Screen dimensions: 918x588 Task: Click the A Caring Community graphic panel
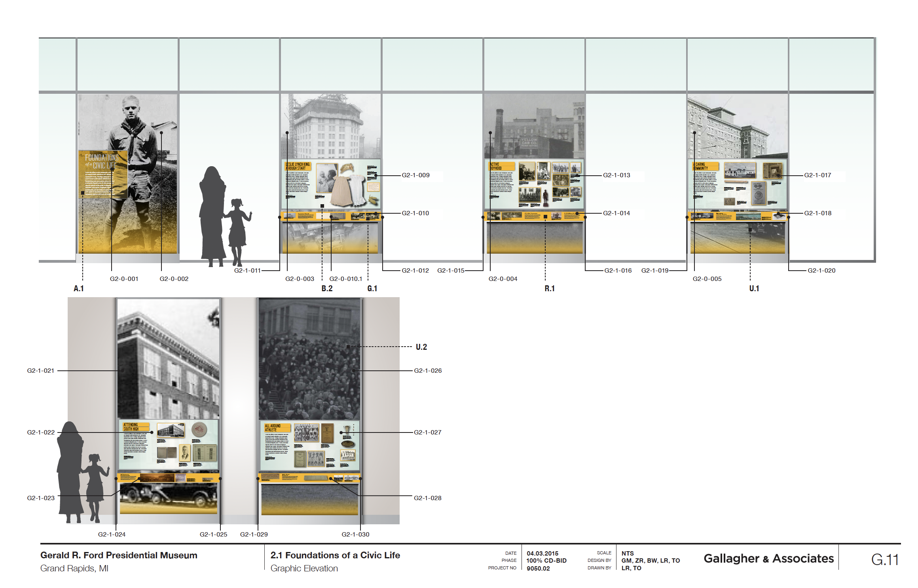pyautogui.click(x=738, y=184)
